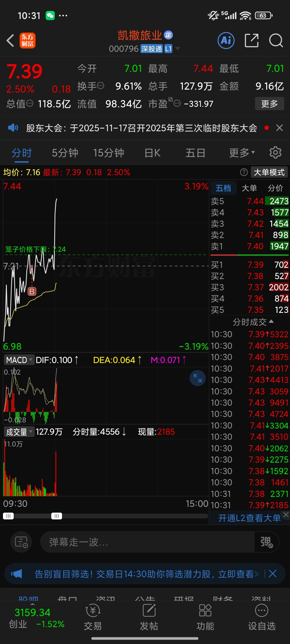Tap the 设自选 watchlist icon
Image resolution: width=290 pixels, height=644 pixels.
[x=262, y=617]
